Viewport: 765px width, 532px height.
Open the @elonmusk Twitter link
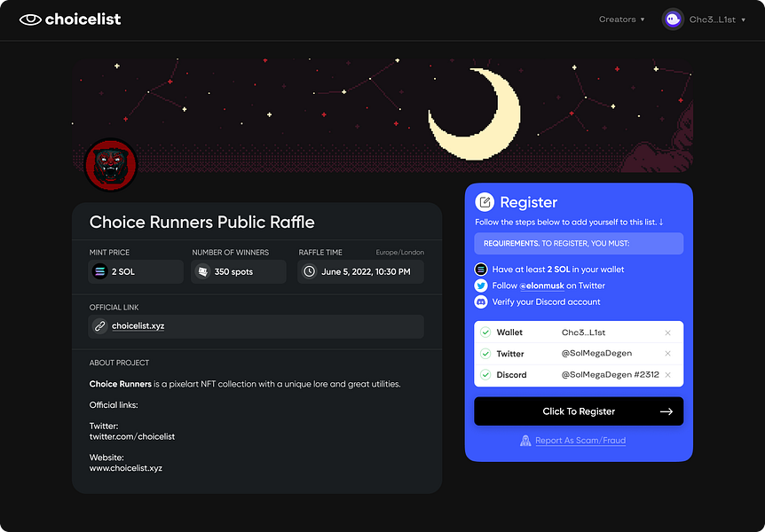tap(541, 286)
